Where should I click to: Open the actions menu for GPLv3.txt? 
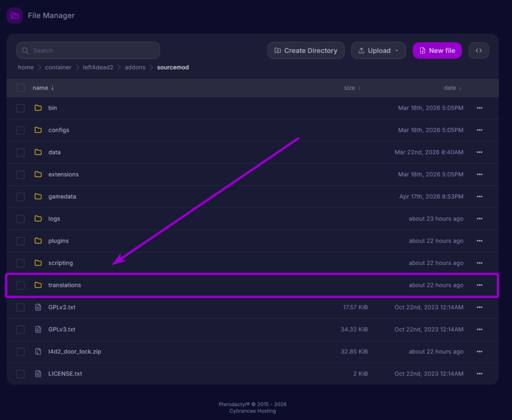click(x=479, y=329)
